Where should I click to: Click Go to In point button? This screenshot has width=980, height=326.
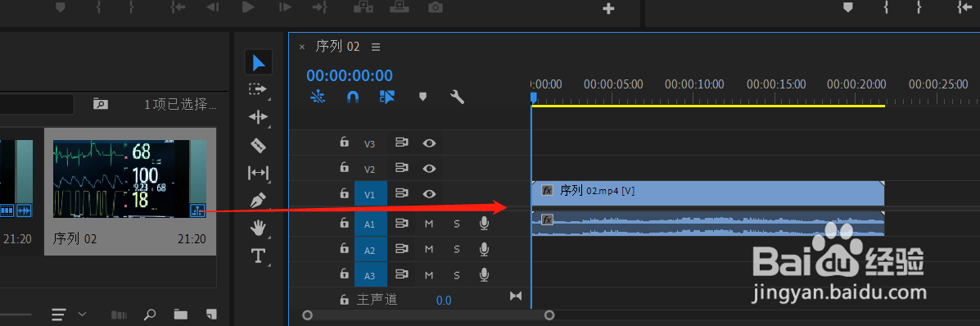(x=178, y=7)
